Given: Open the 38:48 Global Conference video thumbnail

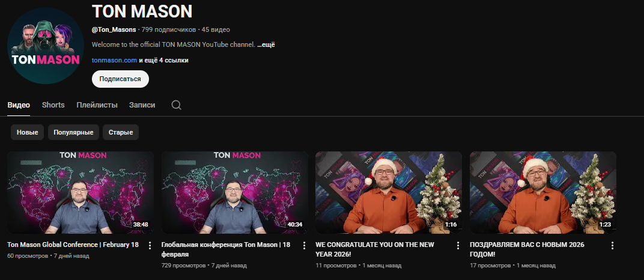Looking at the screenshot, I should pos(80,192).
